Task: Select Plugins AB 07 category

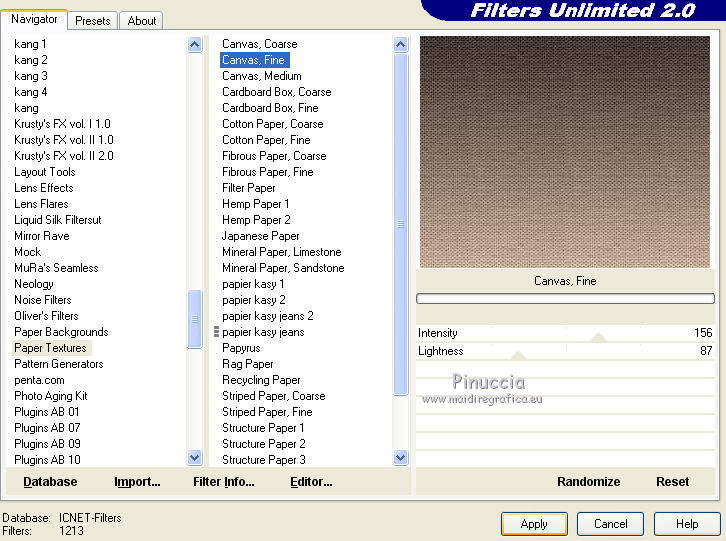Action: (x=47, y=428)
